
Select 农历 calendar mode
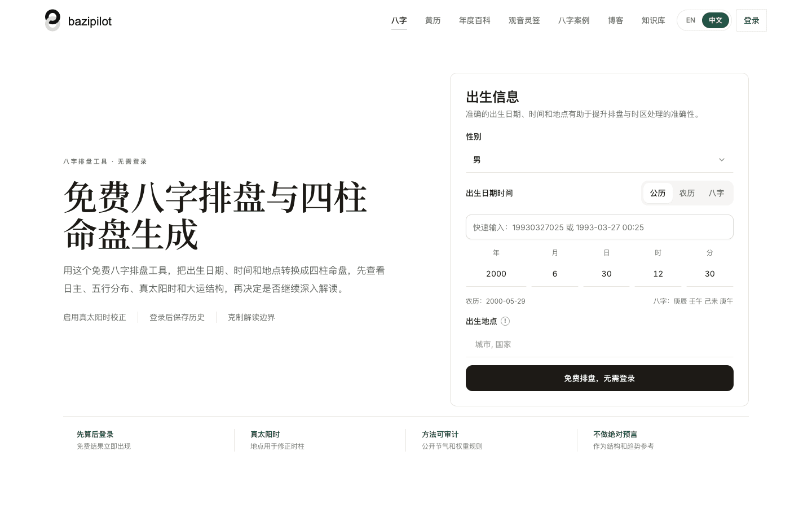(687, 193)
